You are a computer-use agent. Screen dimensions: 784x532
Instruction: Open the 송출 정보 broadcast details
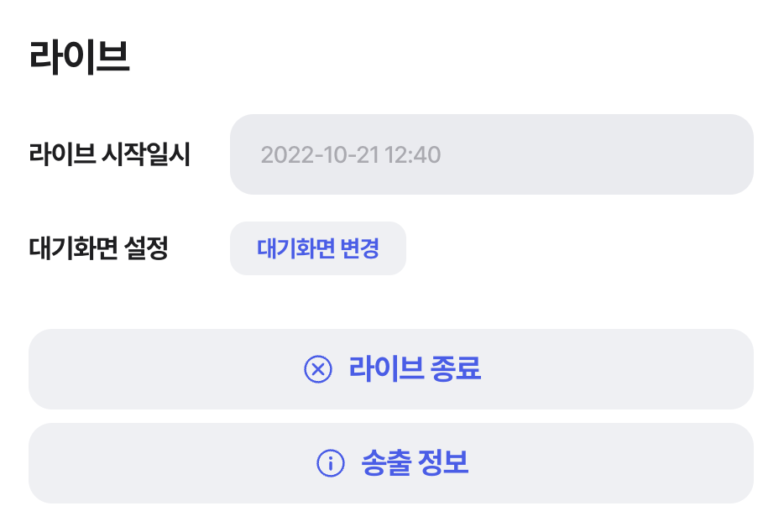click(391, 463)
